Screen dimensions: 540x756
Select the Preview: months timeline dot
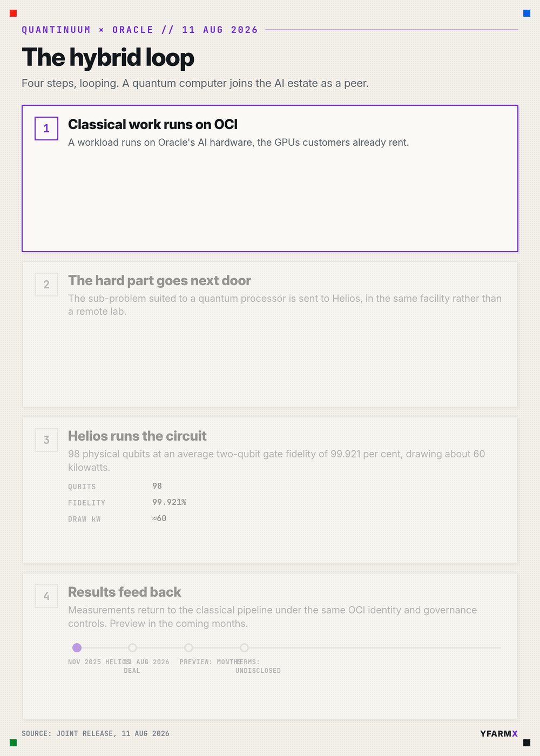(x=188, y=647)
